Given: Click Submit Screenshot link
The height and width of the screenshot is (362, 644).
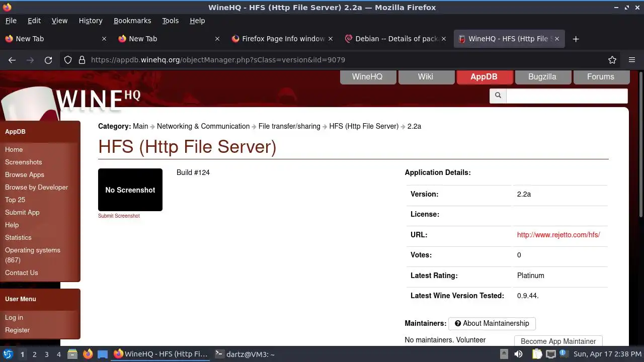Looking at the screenshot, I should (119, 216).
